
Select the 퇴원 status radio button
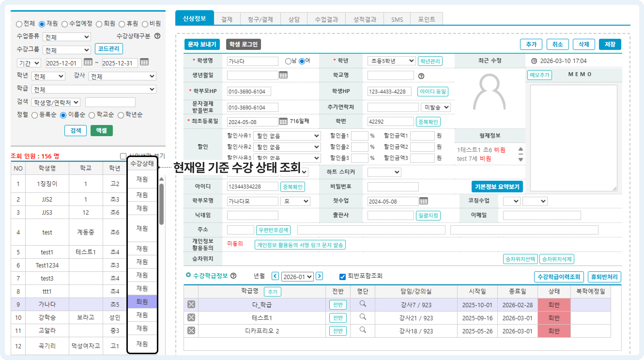pos(99,24)
